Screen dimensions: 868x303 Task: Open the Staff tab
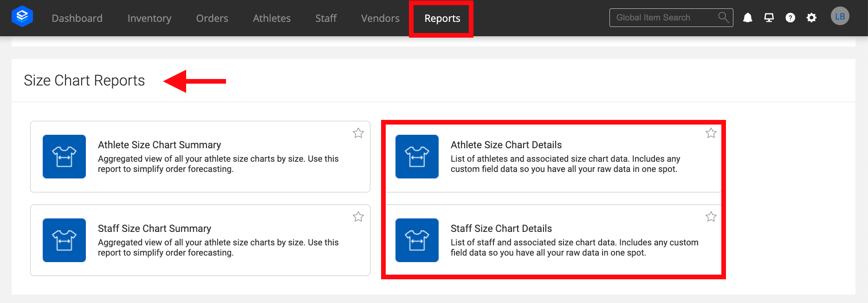tap(326, 18)
